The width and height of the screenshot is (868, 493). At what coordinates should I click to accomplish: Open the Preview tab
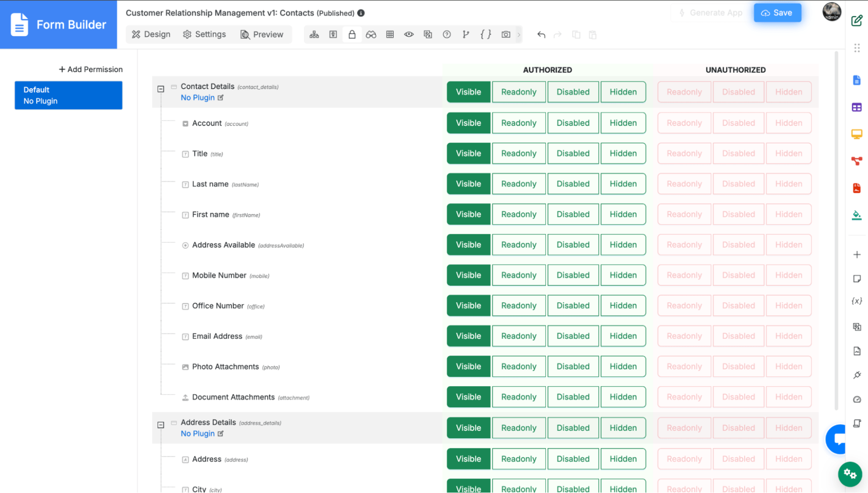pos(262,35)
